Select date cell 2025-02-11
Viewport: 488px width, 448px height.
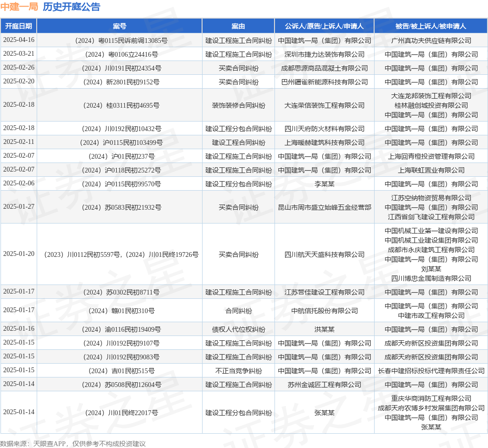(19, 142)
